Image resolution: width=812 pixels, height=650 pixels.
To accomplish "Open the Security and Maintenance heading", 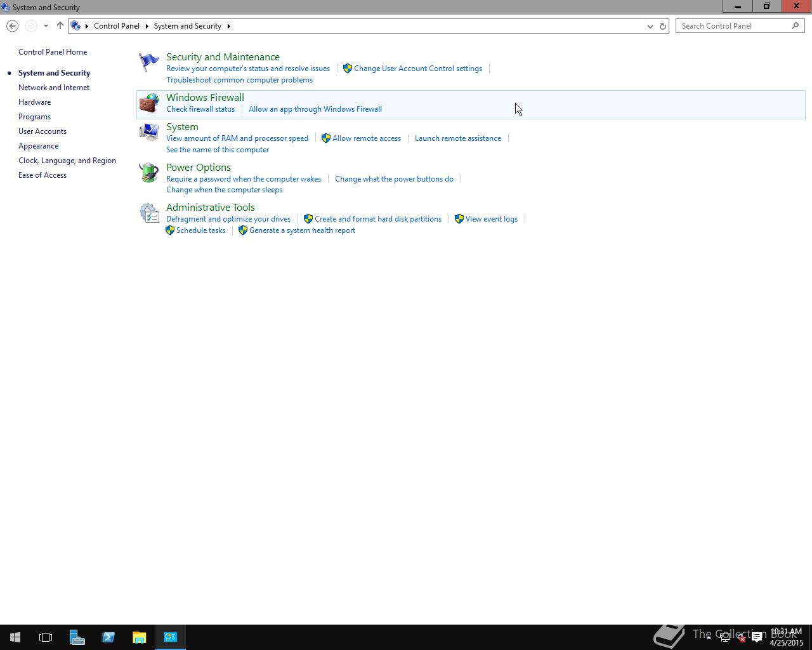I will pos(223,57).
